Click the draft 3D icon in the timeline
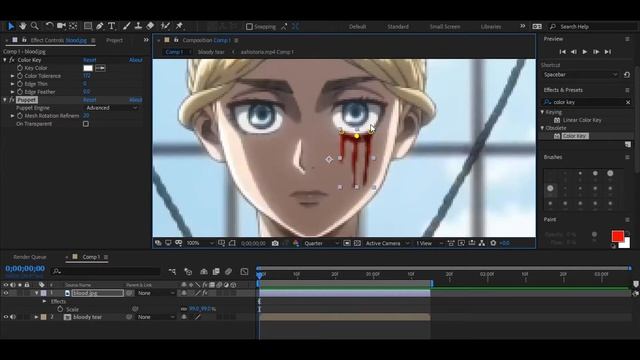The height and width of the screenshot is (360, 640). [x=188, y=271]
